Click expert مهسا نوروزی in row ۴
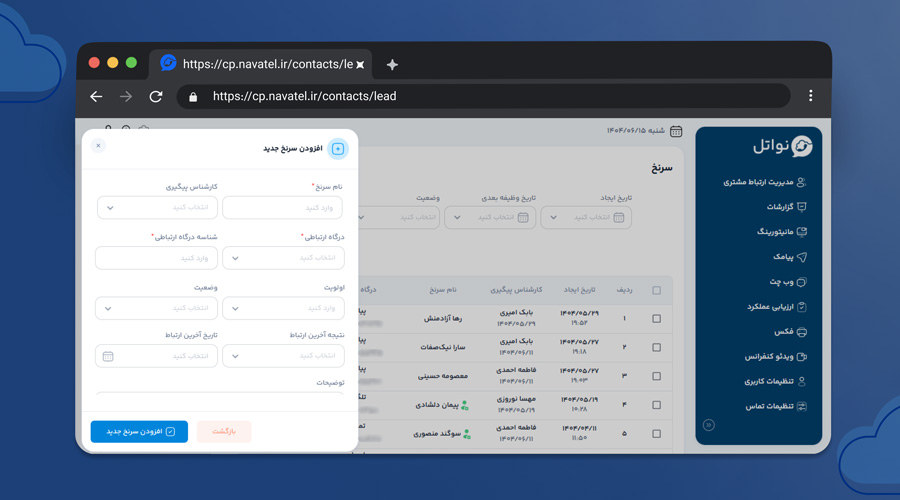This screenshot has width=900, height=500. coord(517,398)
